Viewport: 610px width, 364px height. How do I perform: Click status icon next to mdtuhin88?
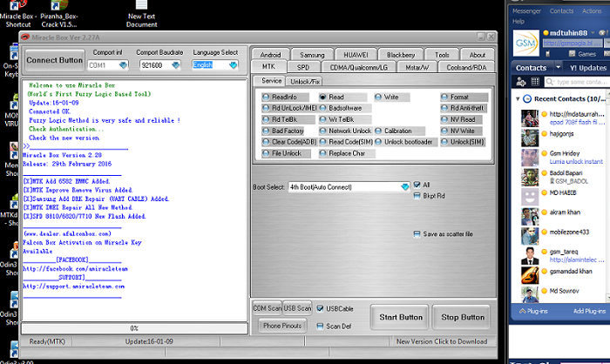click(546, 33)
